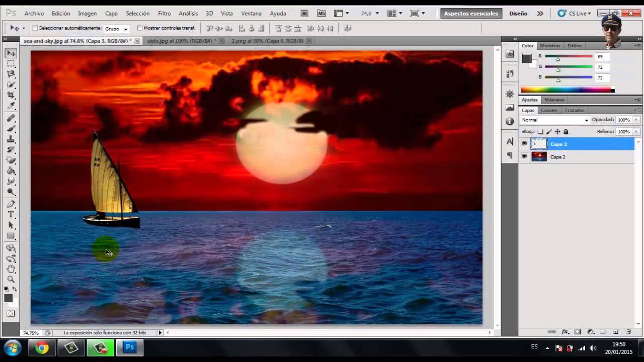Delete layer with the trash icon
This screenshot has width=644, height=362.
coord(628,332)
